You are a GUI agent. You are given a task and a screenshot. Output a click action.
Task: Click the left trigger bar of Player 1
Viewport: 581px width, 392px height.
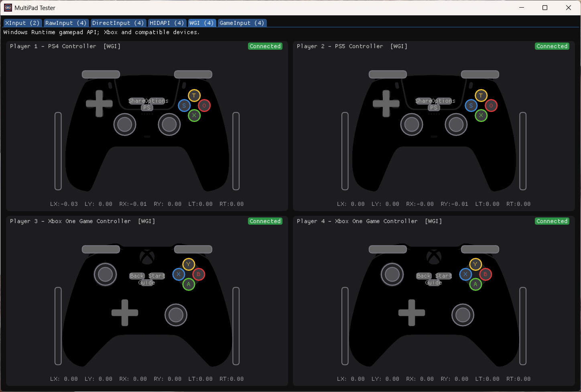pyautogui.click(x=58, y=151)
